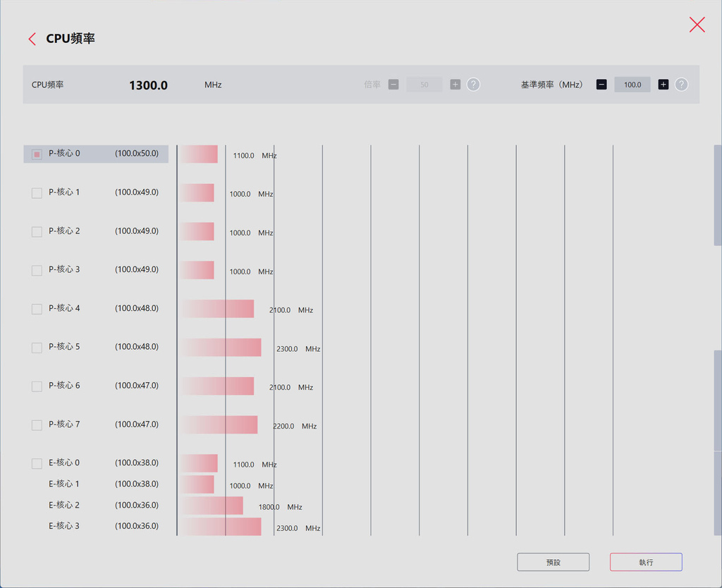Select the E-核心 2 row label

click(x=64, y=505)
